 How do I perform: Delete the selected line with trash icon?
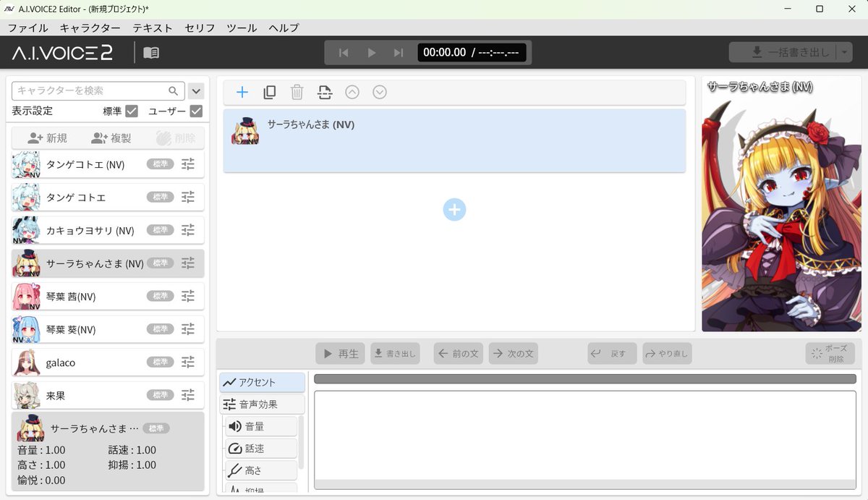297,92
